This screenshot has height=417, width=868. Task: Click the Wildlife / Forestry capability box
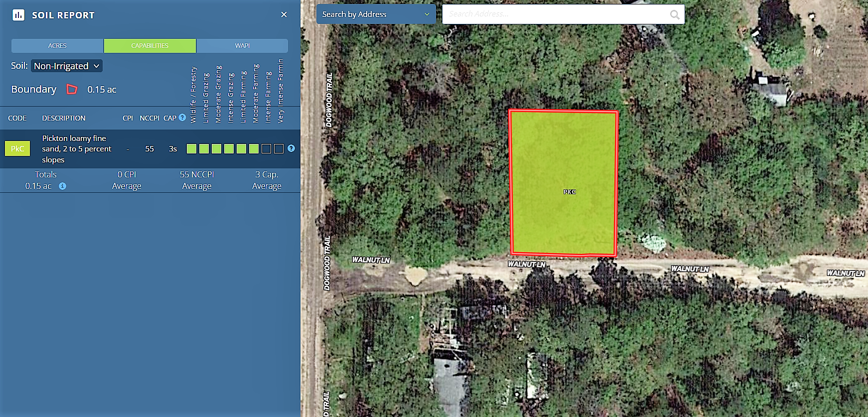pos(191,148)
